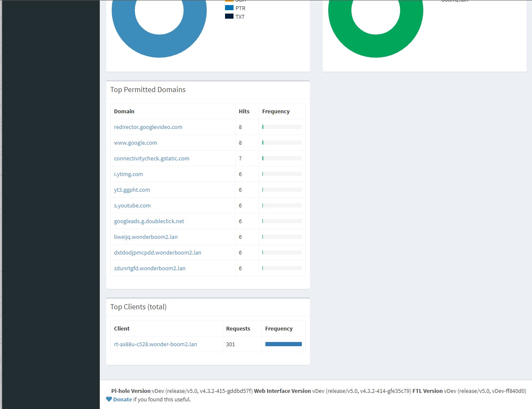The width and height of the screenshot is (532, 409).
Task: Click the heart icon beside Donate
Action: coord(109,399)
